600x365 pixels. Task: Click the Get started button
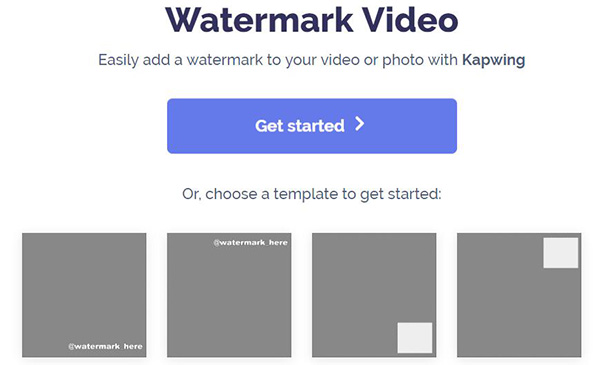[x=312, y=126]
